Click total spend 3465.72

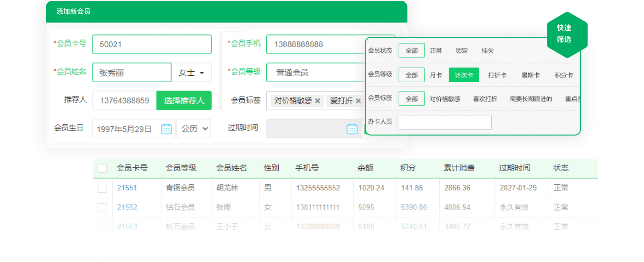click(457, 227)
